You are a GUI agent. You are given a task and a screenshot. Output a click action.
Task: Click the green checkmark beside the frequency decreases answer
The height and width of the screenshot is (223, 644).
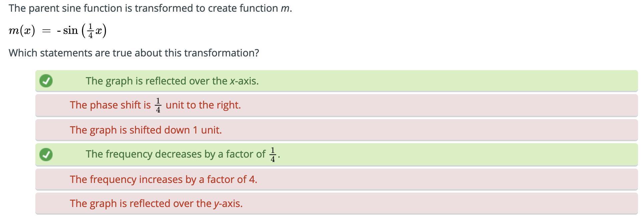46,154
